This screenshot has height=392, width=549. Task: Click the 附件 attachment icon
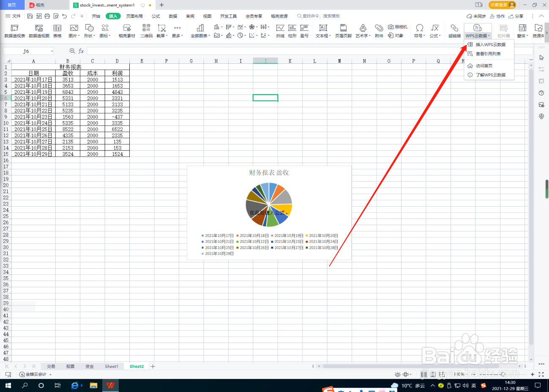point(379,31)
